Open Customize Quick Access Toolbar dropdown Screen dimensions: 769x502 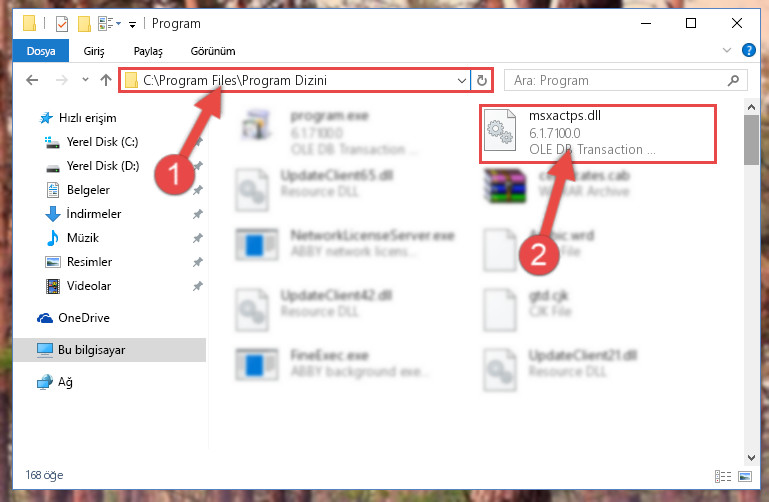[132, 24]
